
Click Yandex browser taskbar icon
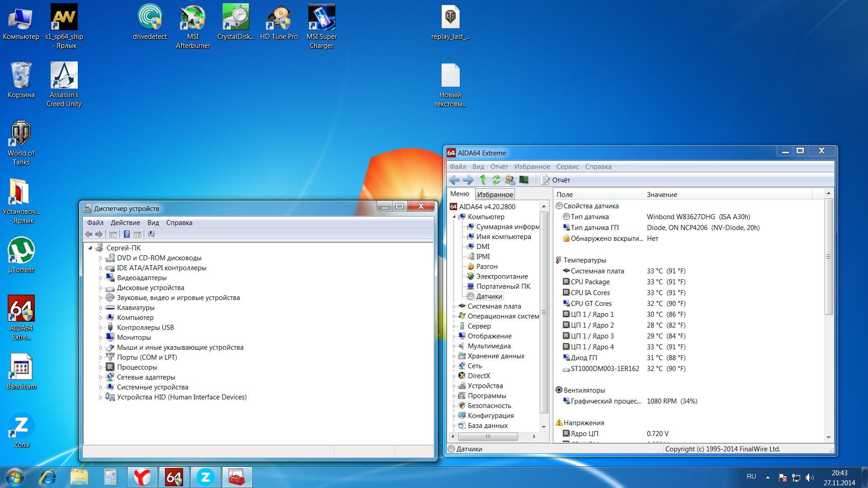pyautogui.click(x=142, y=477)
